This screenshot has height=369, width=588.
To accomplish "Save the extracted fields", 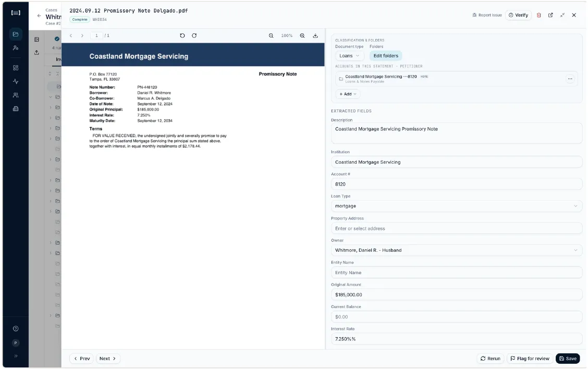I will pos(568,359).
